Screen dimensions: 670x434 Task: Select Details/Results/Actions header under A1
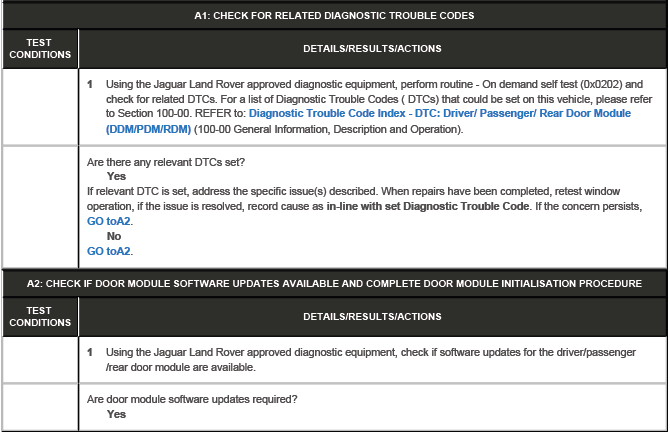point(372,48)
